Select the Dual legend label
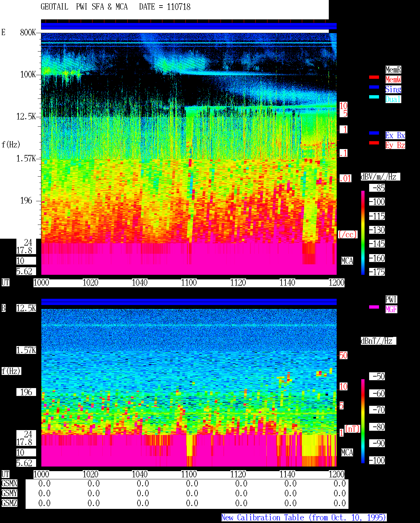This screenshot has height=523, width=420. tap(393, 99)
